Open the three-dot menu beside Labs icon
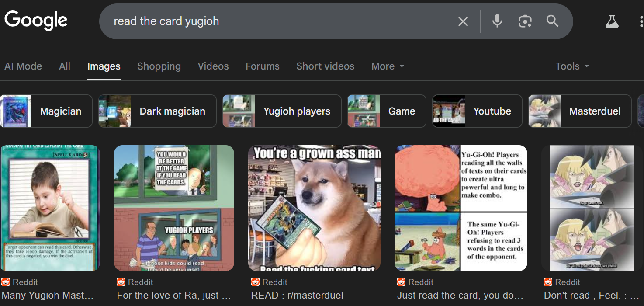 point(641,21)
